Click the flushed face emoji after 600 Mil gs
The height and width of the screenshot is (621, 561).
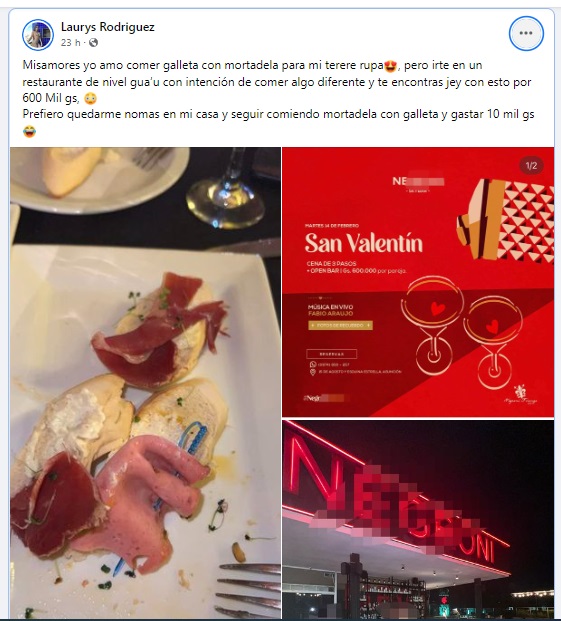pos(91,98)
